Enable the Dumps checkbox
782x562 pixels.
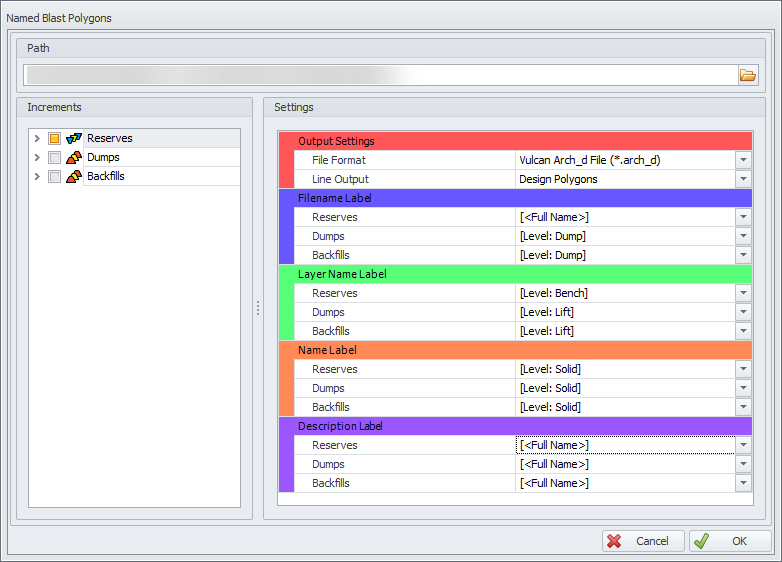pyautogui.click(x=55, y=158)
